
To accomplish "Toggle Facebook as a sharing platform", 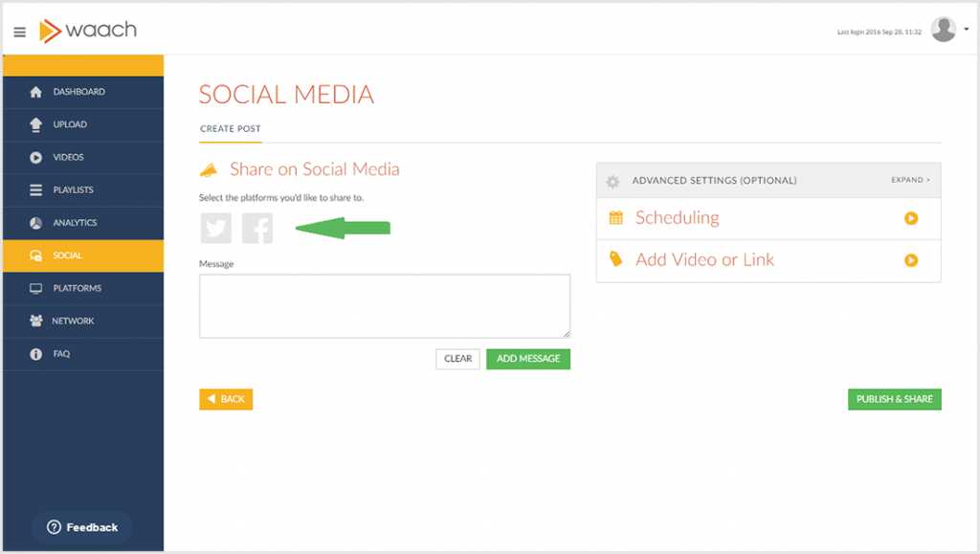I will (257, 228).
